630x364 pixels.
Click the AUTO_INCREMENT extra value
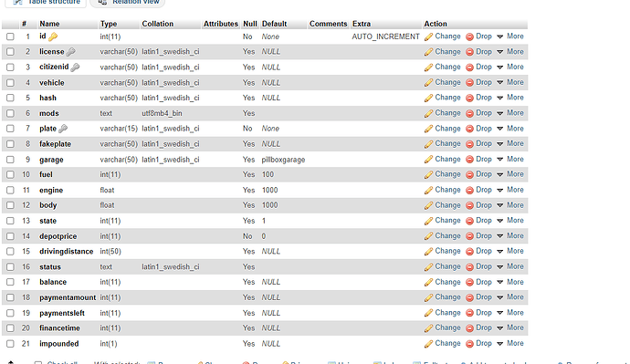(x=385, y=36)
